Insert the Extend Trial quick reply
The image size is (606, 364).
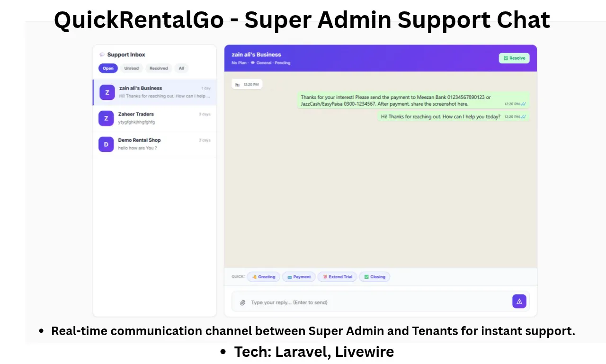(x=338, y=277)
